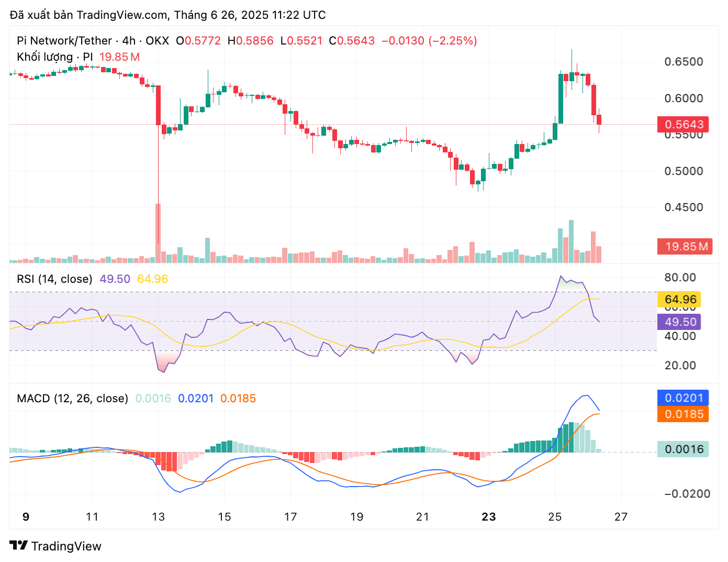Click the yellow 64.96 RSI axis tag

[x=679, y=300]
